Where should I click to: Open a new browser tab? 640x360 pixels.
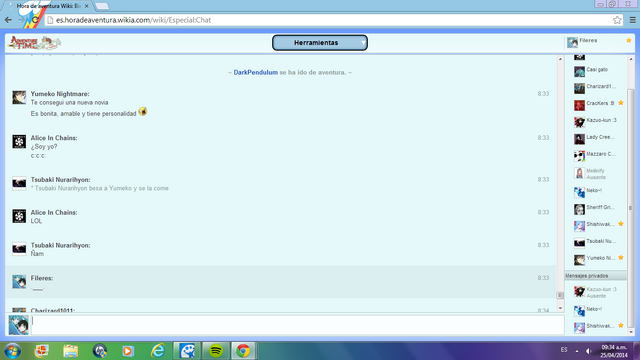(102, 6)
